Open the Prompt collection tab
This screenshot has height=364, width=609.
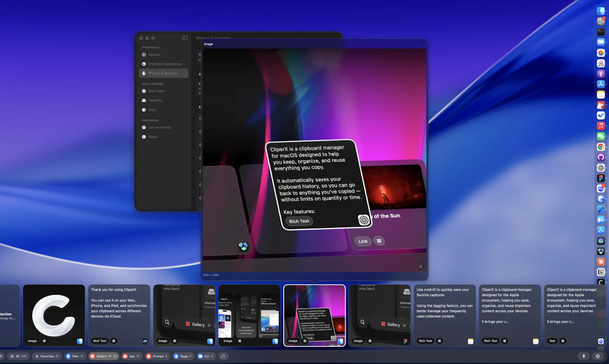click(x=157, y=356)
